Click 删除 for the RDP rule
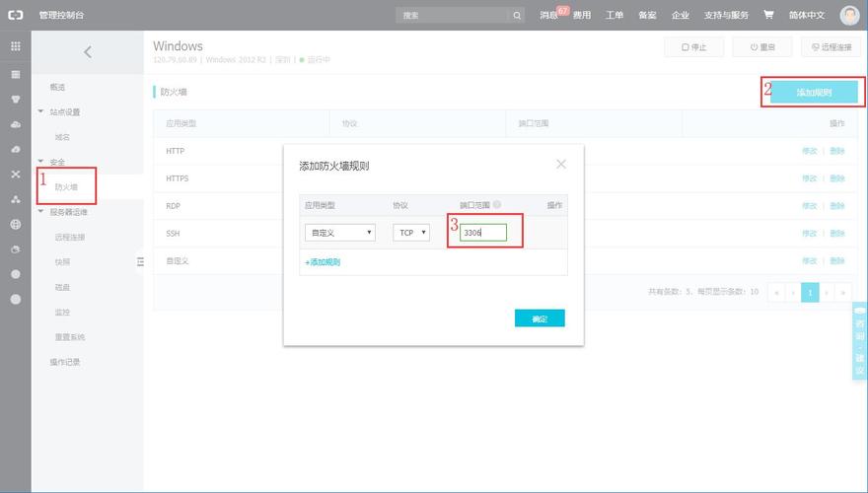Viewport: 868px width, 493px height. coord(837,206)
